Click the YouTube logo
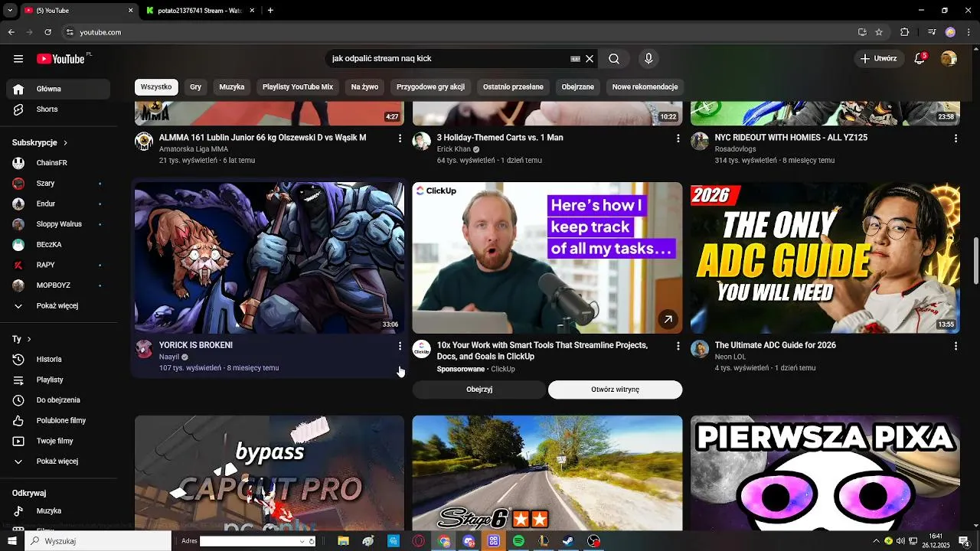This screenshot has width=980, height=551. (x=60, y=59)
